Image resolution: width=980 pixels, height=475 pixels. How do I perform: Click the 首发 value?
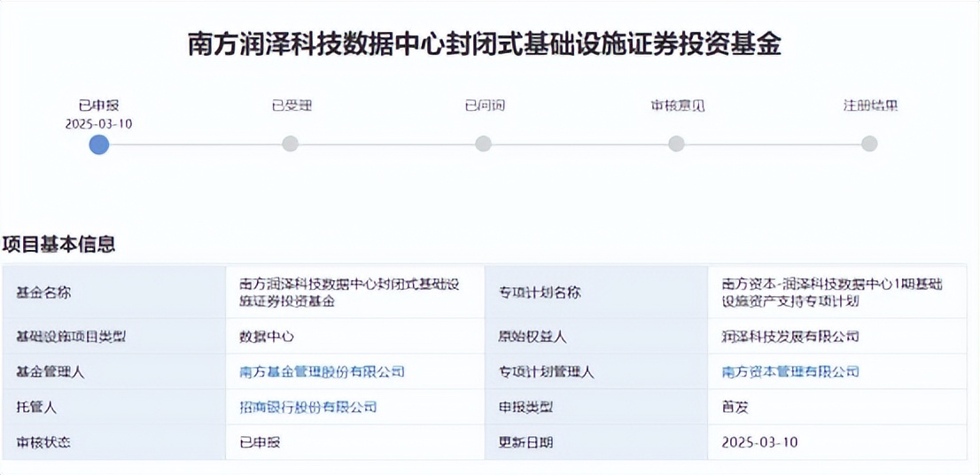coord(735,408)
